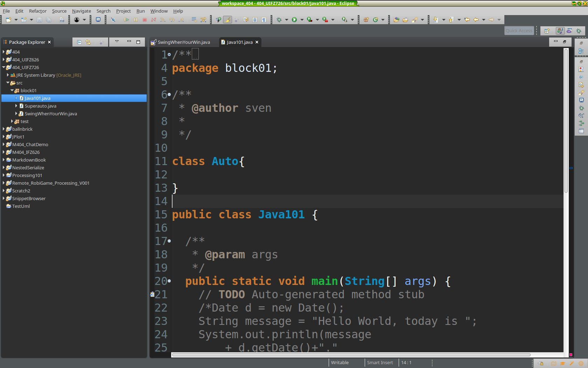Viewport: 588px width, 368px height.
Task: Click the Debug bug icon in toolbar
Action: [279, 20]
